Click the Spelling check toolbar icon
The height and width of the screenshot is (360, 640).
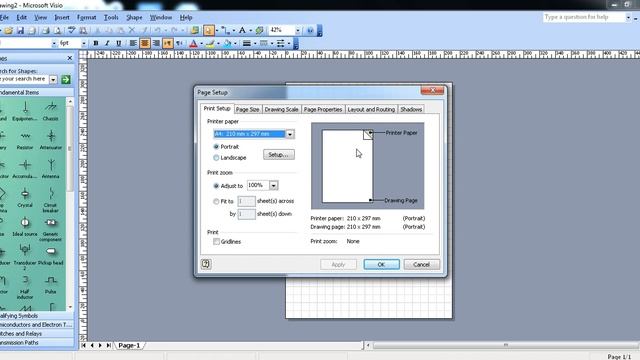pyautogui.click(x=71, y=31)
